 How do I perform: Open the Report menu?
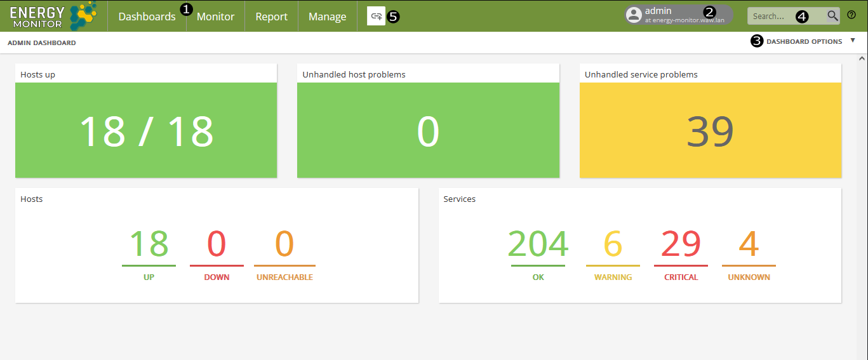point(271,17)
